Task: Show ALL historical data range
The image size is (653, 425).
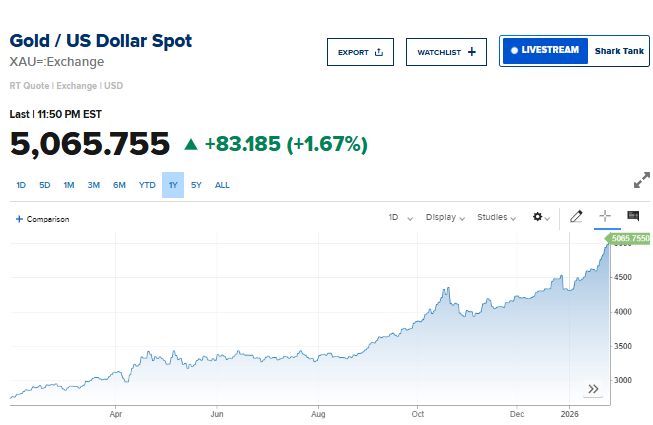Action: pos(222,185)
